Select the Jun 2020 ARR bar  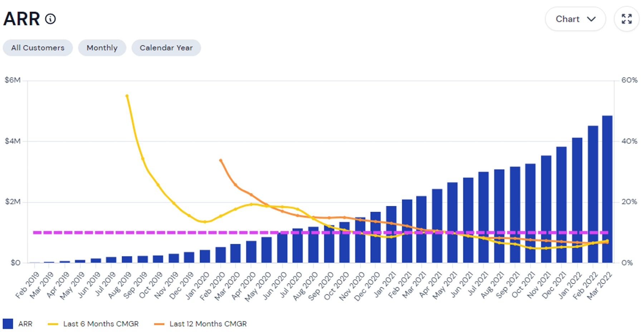[282, 248]
